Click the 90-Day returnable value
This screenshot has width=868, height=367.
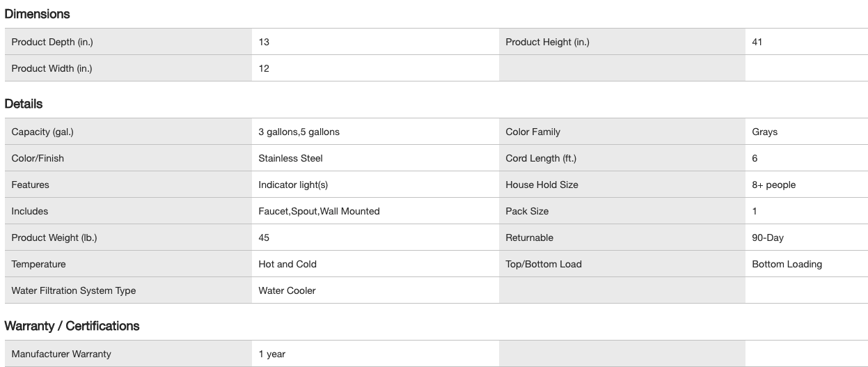coord(768,237)
